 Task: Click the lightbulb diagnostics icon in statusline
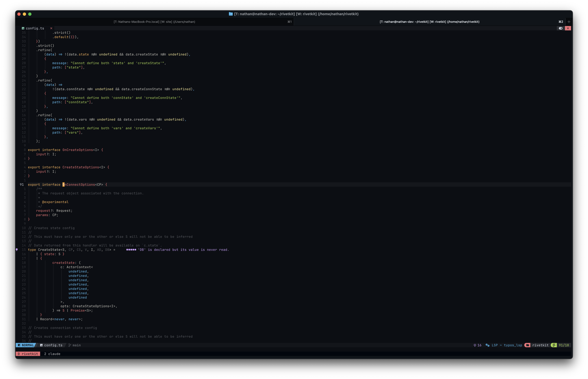pyautogui.click(x=475, y=345)
